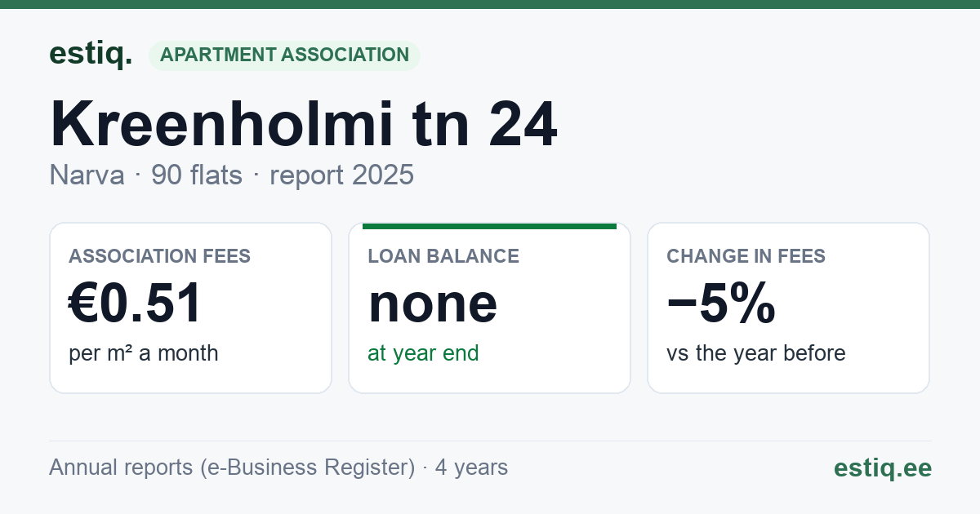The height and width of the screenshot is (514, 980).
Task: Click the €0.51 fee value
Action: coord(136,304)
